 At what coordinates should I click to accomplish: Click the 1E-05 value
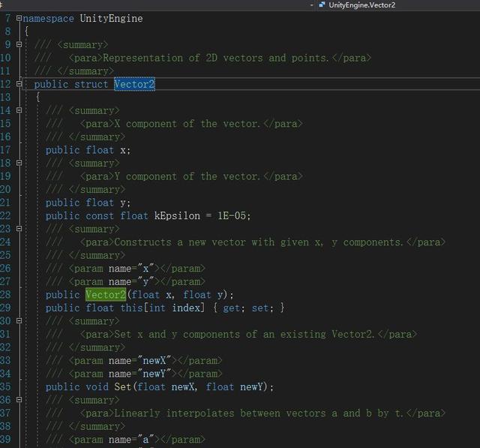coord(232,215)
